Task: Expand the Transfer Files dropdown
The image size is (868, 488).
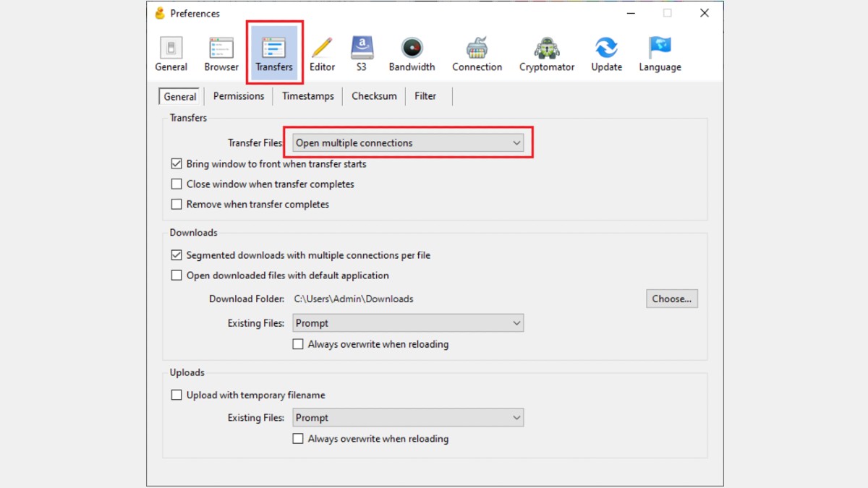Action: [409, 143]
